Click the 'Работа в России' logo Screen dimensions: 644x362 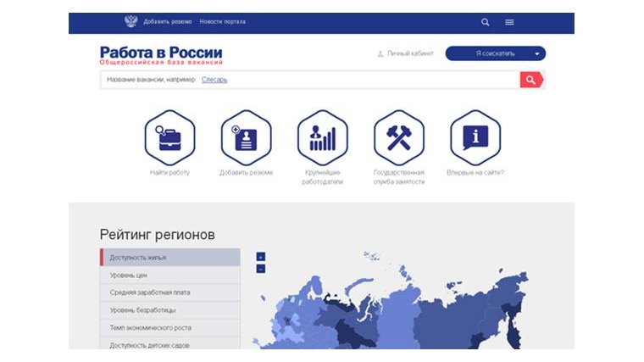coord(161,53)
